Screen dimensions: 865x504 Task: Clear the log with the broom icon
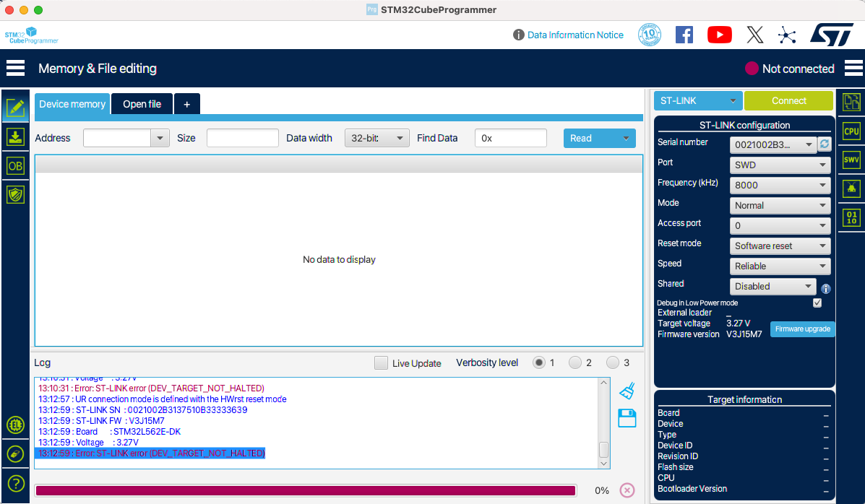click(627, 389)
